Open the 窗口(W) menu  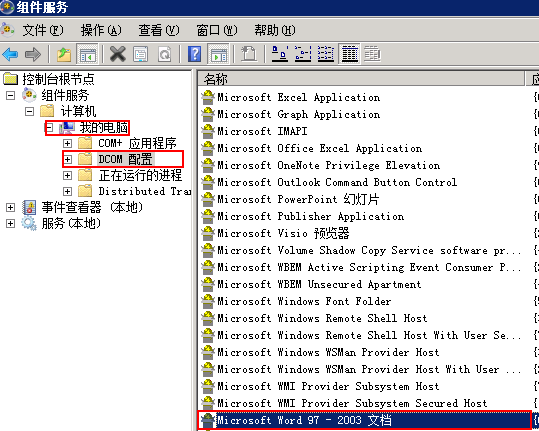tap(217, 30)
